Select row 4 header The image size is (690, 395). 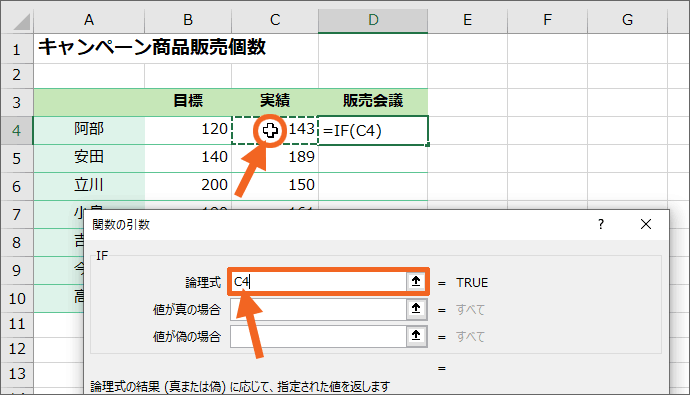click(17, 130)
